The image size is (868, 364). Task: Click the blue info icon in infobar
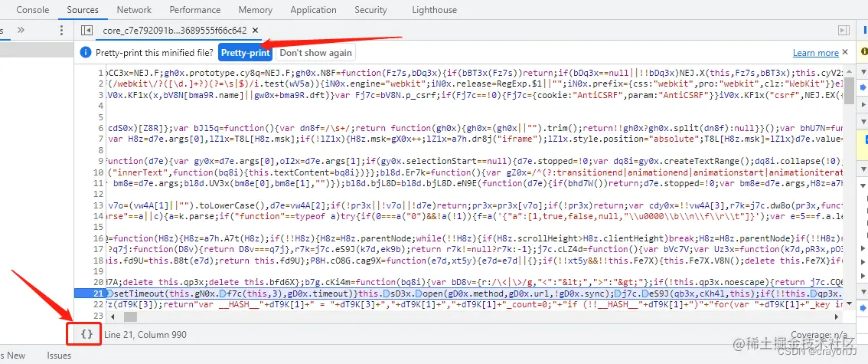pos(85,53)
